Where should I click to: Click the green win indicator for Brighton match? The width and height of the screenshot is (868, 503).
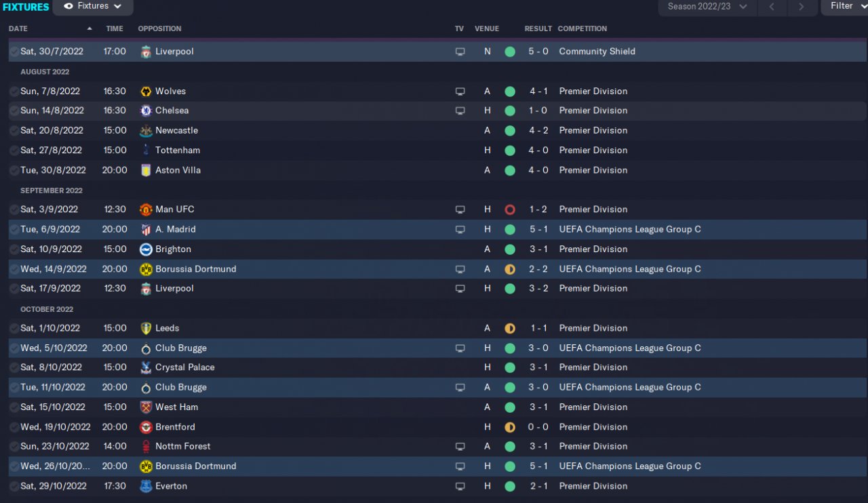coord(510,249)
